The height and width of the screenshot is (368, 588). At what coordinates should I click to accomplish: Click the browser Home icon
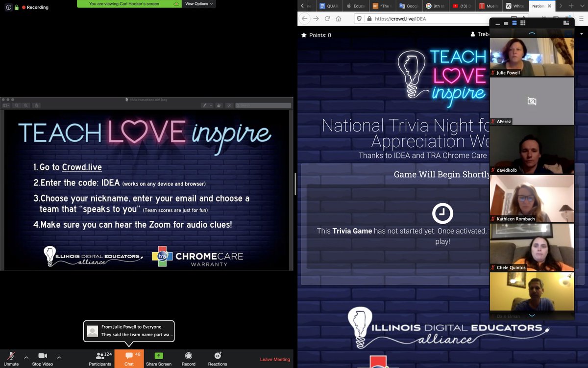click(338, 19)
